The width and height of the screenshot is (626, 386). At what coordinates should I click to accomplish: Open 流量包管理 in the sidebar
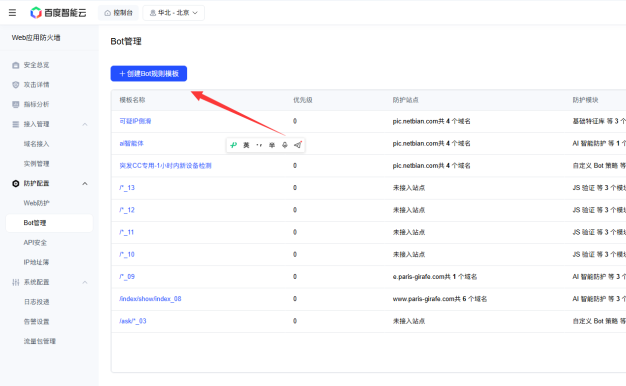pyautogui.click(x=40, y=341)
